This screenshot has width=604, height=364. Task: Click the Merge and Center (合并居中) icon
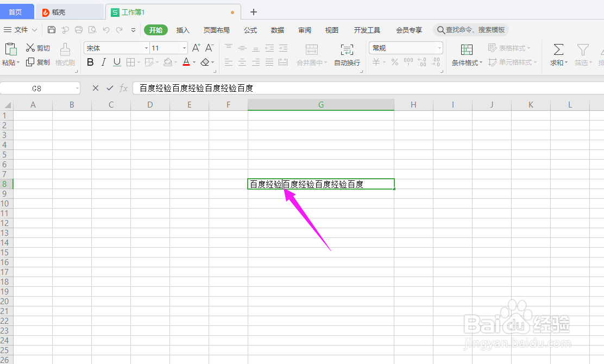tap(312, 49)
